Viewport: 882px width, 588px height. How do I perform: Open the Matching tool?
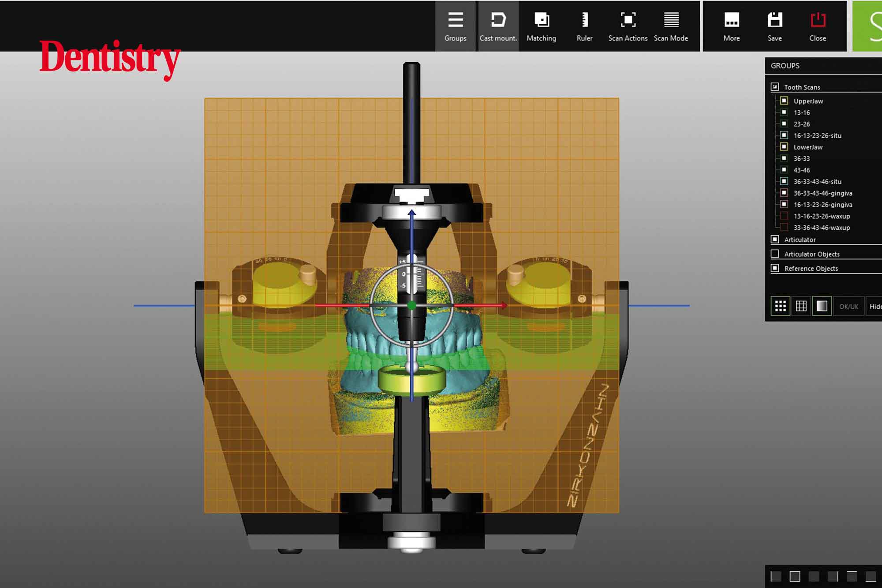tap(541, 26)
